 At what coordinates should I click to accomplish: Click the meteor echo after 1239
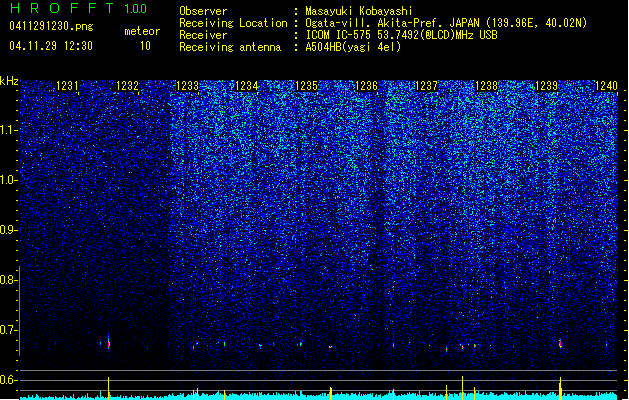(x=560, y=343)
